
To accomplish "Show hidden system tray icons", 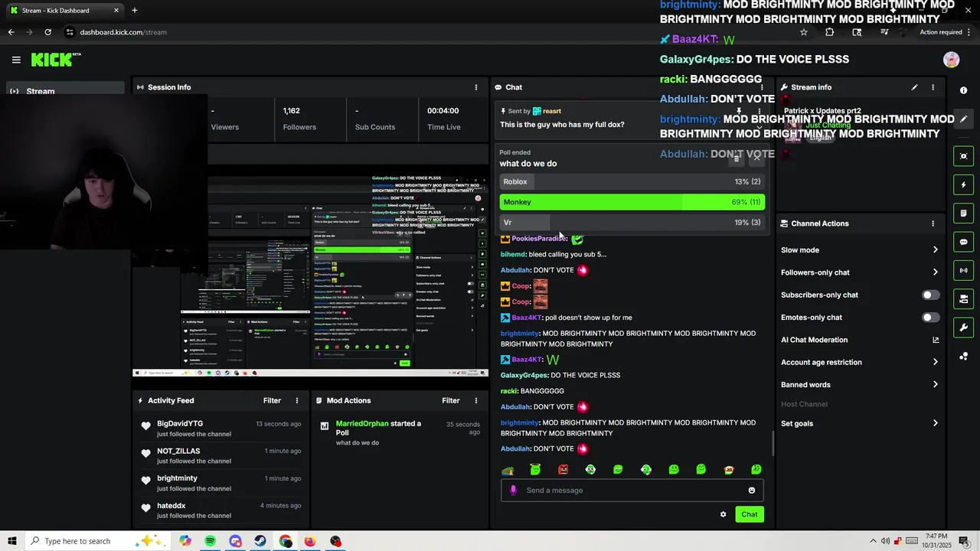I will 873,541.
